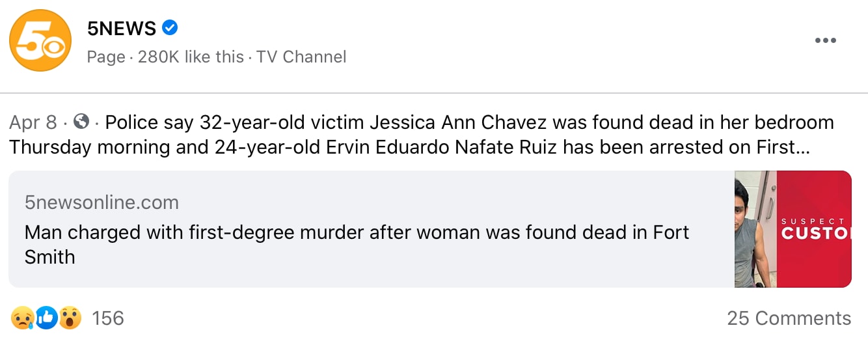Open the 5newsonline.com domain link
Screen dimensions: 868x345
click(102, 202)
